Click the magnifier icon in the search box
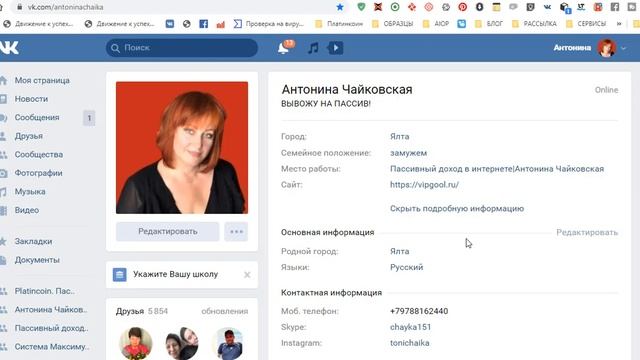Image resolution: width=640 pixels, height=360 pixels. pyautogui.click(x=116, y=48)
